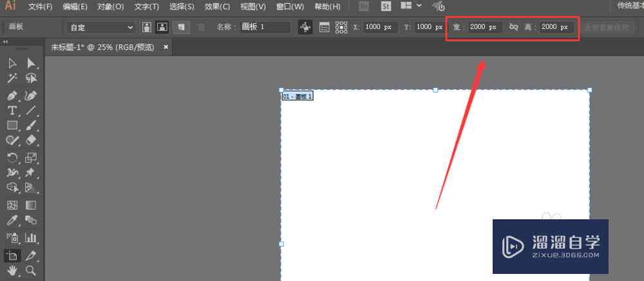This screenshot has width=644, height=281.
Task: Open the artboard preset dropdown 自定
Action: pyautogui.click(x=101, y=28)
